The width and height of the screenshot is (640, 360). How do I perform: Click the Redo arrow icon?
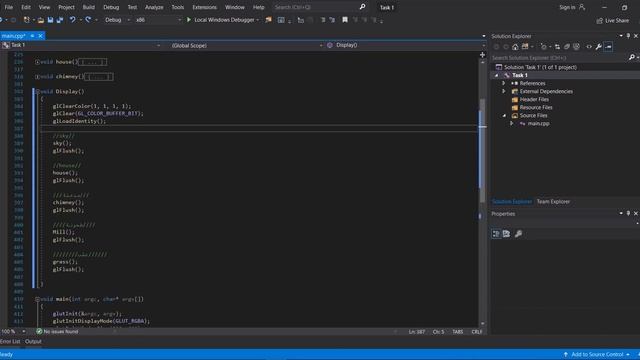click(88, 20)
